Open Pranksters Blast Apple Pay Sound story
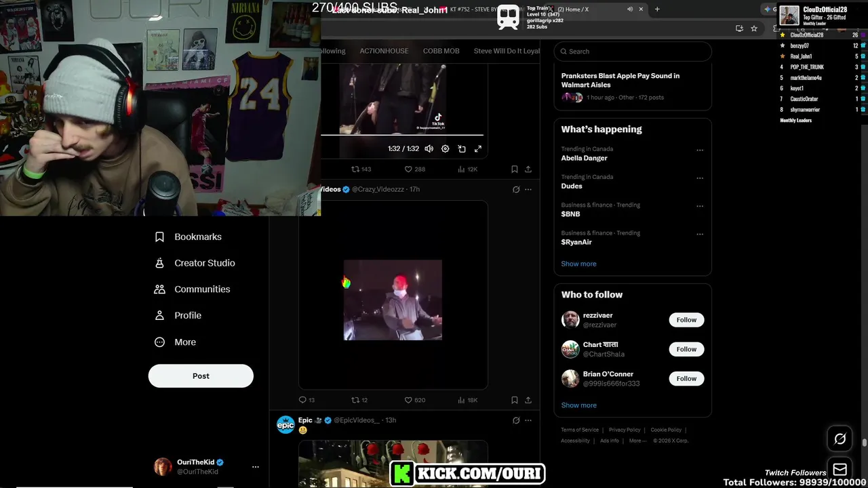Viewport: 868px width, 488px height. point(620,80)
